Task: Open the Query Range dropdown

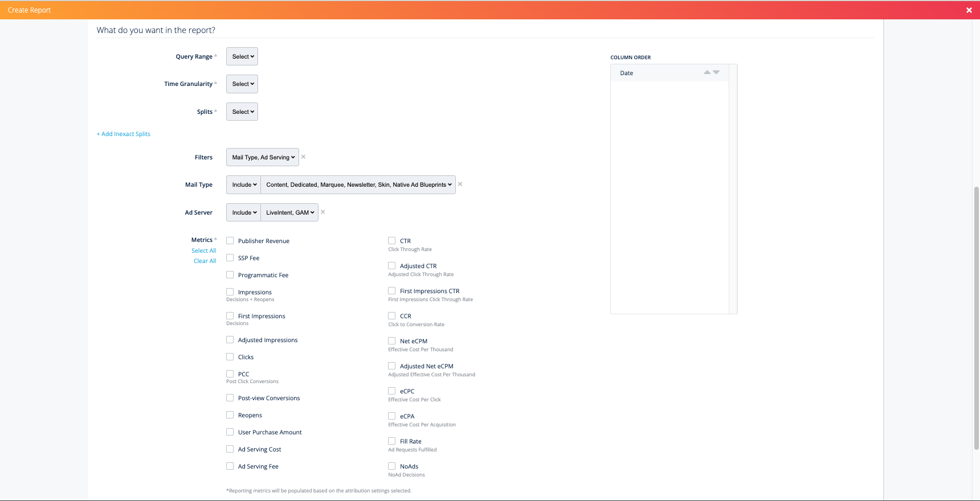Action: click(x=242, y=56)
